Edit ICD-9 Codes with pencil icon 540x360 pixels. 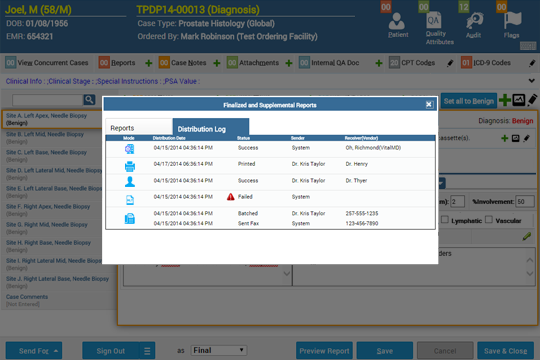(532, 63)
